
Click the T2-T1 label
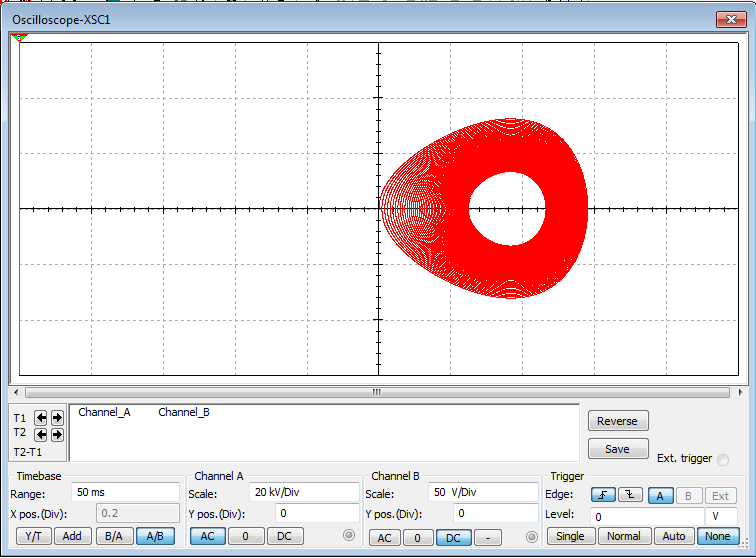click(x=28, y=452)
